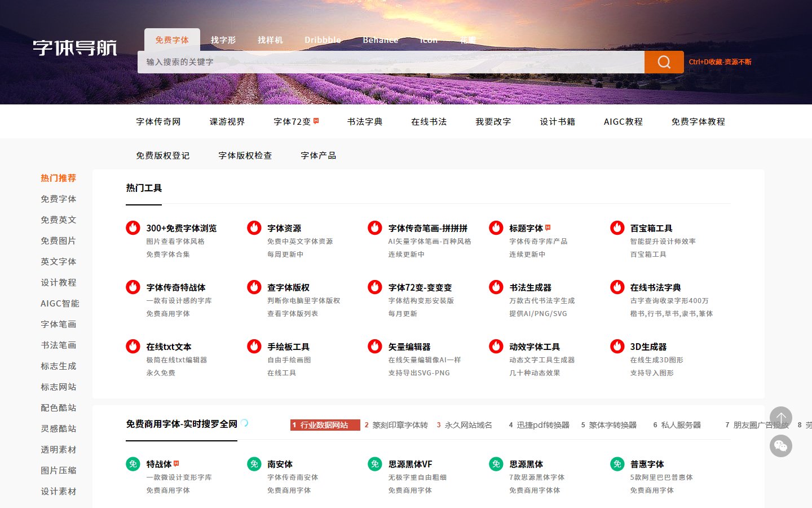Viewport: 812px width, 508px height.
Task: Click the 行业数据网站 ranked link
Action: [x=325, y=425]
